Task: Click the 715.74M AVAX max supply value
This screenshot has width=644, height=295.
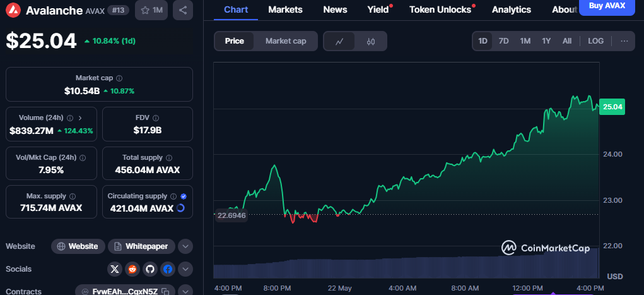Action: tap(51, 208)
